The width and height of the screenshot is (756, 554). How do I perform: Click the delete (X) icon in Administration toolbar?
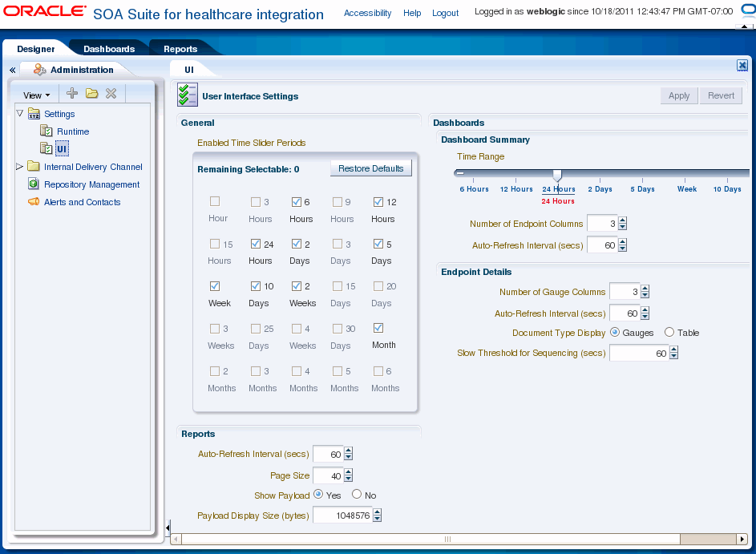point(111,94)
